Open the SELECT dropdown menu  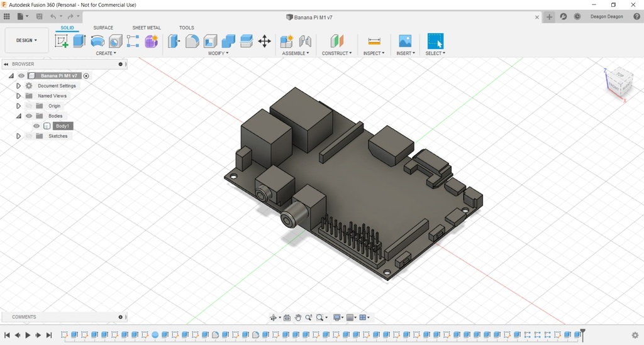pyautogui.click(x=435, y=53)
